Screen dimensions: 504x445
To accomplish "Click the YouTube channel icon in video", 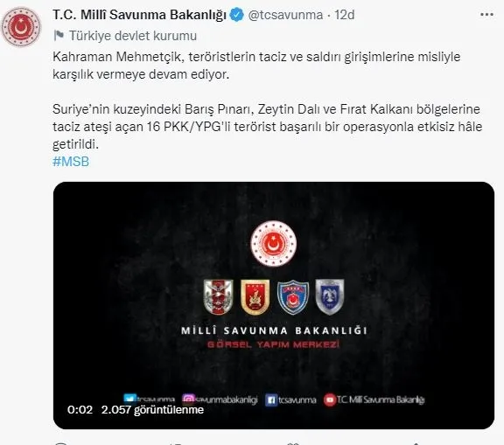I will click(330, 400).
